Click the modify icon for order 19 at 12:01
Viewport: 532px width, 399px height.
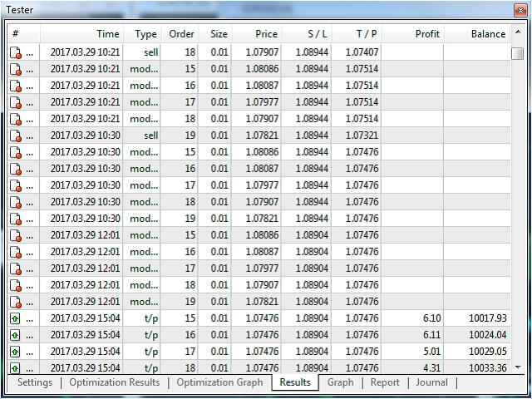[16, 302]
